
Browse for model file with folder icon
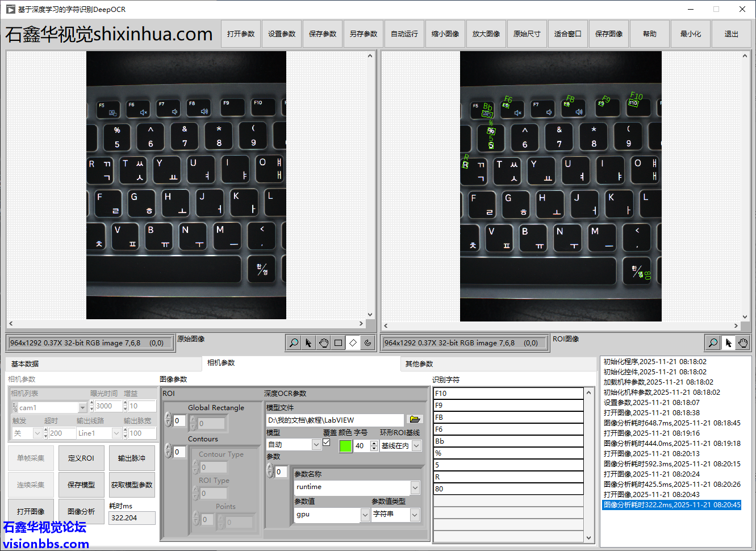pyautogui.click(x=415, y=420)
